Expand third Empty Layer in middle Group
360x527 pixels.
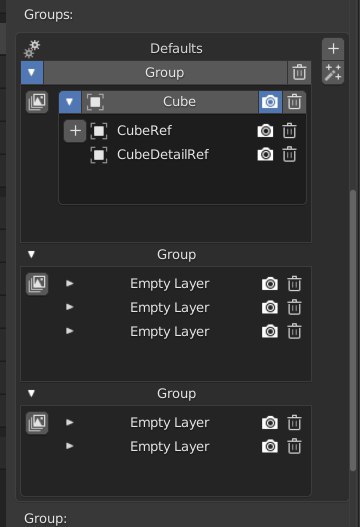point(70,331)
